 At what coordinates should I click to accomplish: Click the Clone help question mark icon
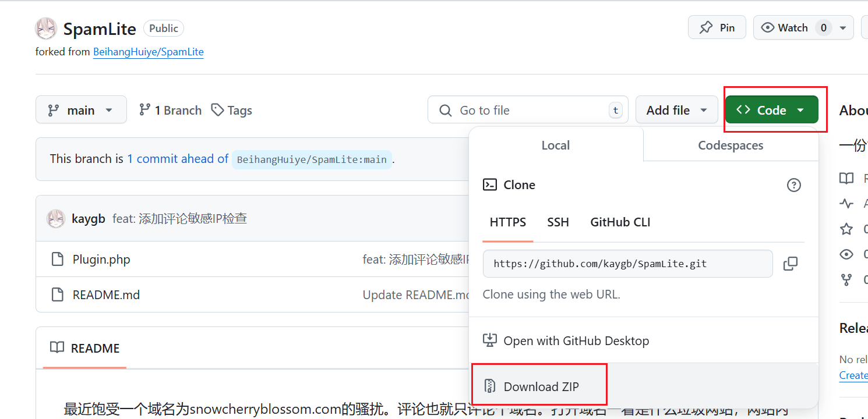[x=794, y=185]
